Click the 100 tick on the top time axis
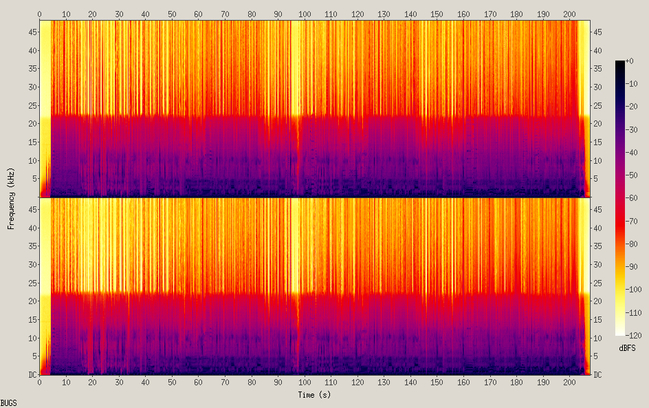The image size is (649, 408). 304,14
